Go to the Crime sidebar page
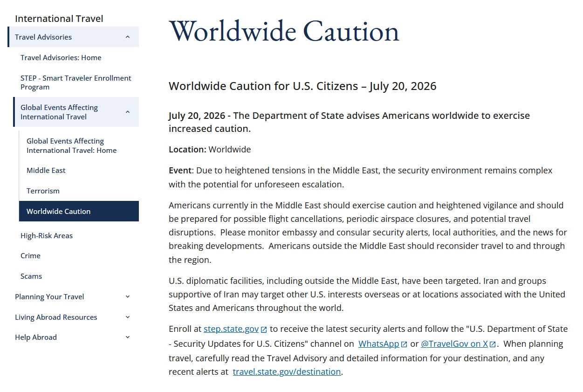Screen dimensions: 583x392 tap(30, 256)
